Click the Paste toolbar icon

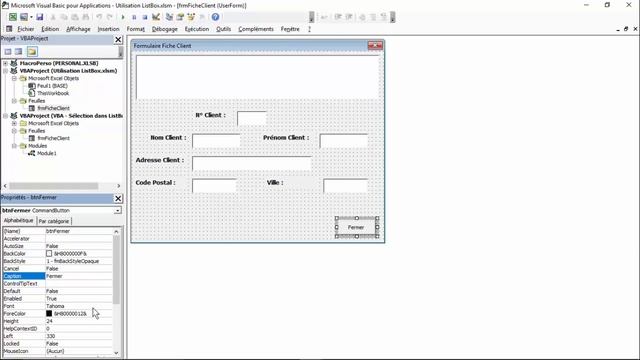coord(75,17)
